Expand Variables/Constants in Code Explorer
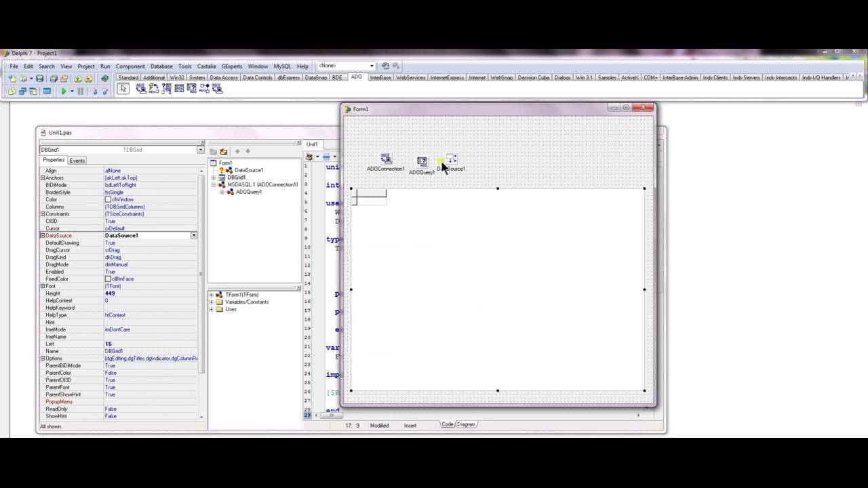The image size is (868, 488). (x=212, y=302)
